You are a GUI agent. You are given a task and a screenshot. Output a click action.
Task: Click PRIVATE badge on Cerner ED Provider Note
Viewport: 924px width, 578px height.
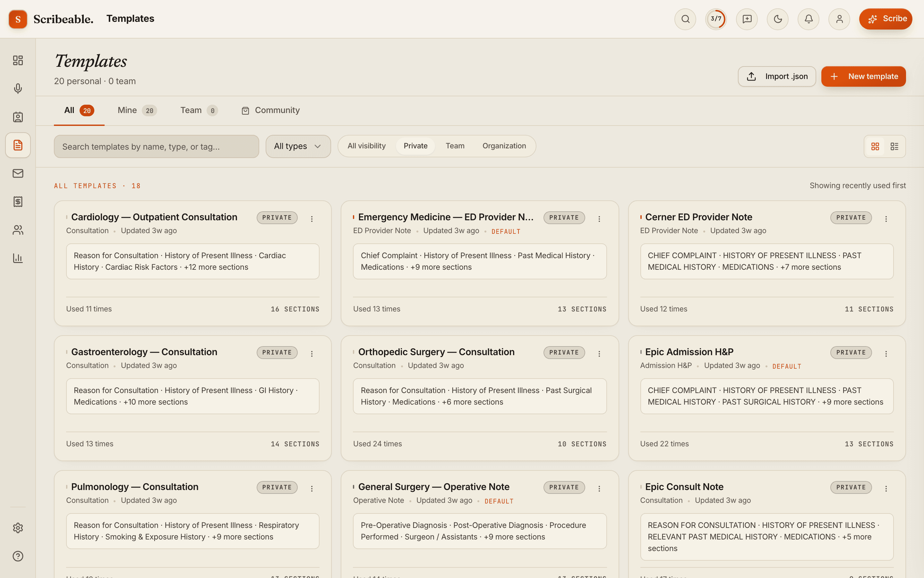click(x=851, y=217)
